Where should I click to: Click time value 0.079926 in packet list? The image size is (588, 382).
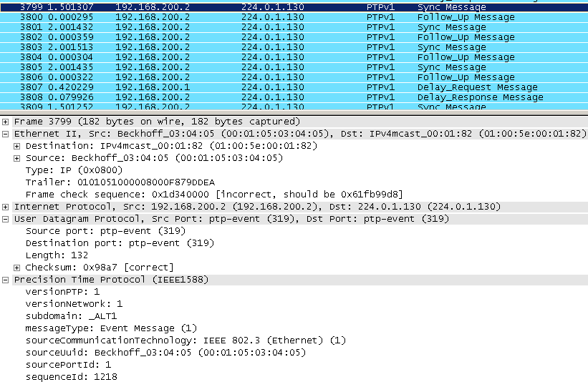72,97
